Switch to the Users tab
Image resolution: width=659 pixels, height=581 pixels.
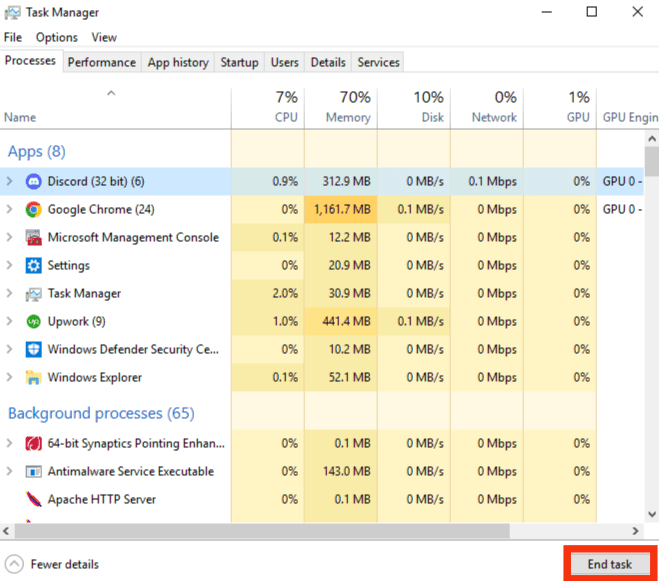(x=285, y=62)
